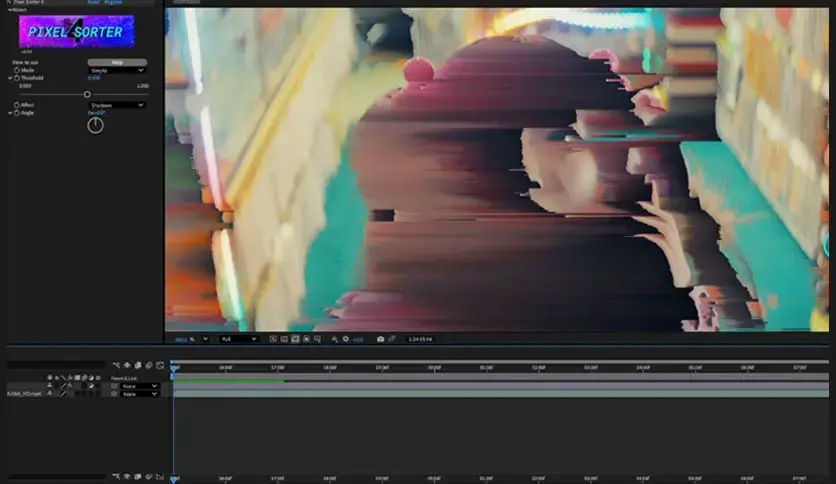This screenshot has height=484, width=836.
Task: Click the composition mini-flowchart icon in timeline
Action: click(116, 365)
